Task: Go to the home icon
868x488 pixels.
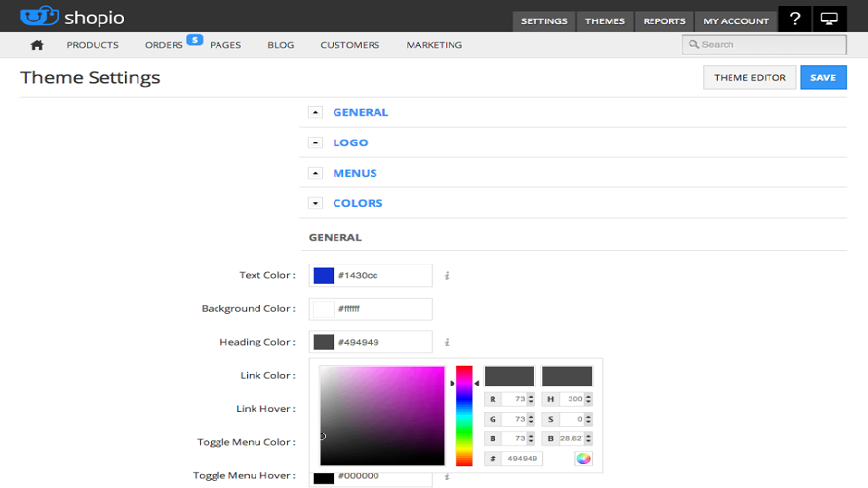Action: (x=37, y=45)
